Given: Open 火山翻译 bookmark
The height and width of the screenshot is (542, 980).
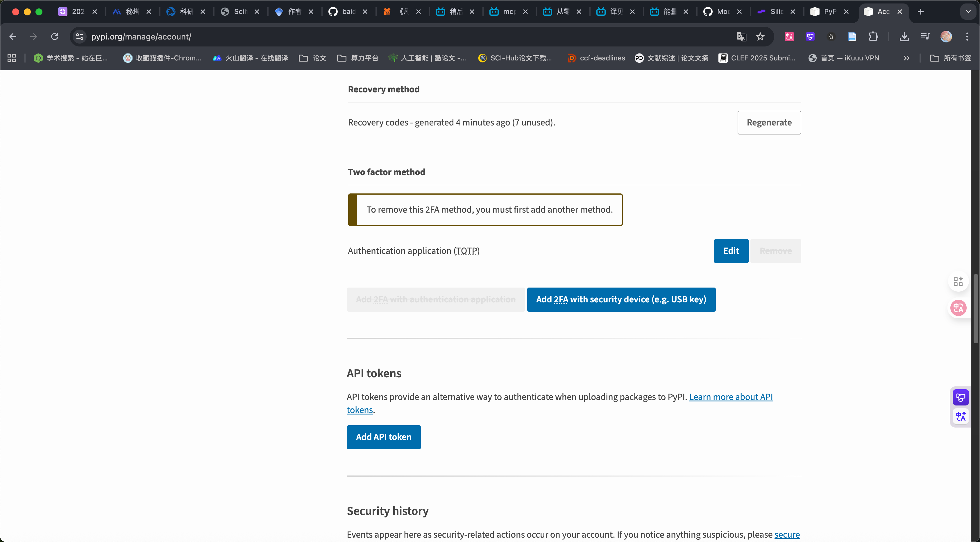Looking at the screenshot, I should 250,58.
